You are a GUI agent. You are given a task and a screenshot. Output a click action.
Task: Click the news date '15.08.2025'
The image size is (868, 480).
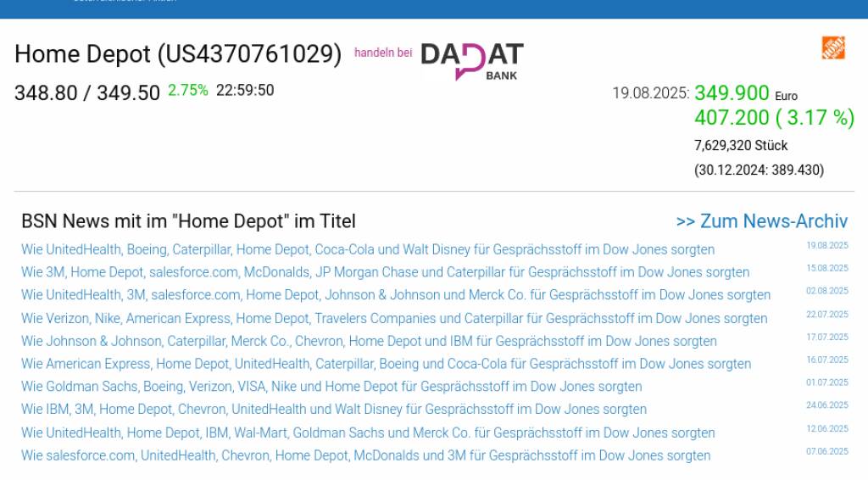(827, 268)
